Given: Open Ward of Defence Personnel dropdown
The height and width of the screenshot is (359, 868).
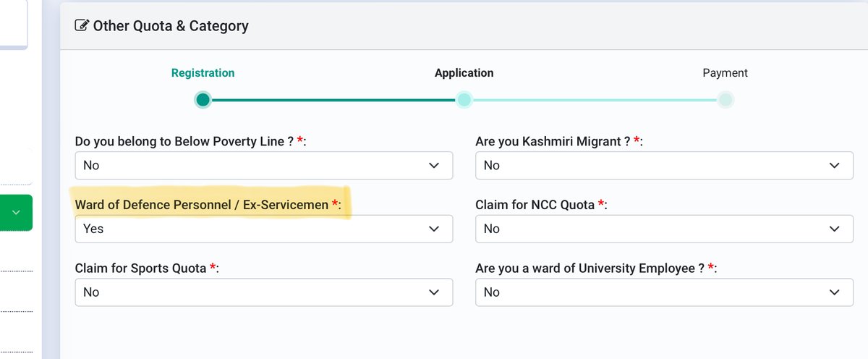Looking at the screenshot, I should click(264, 229).
